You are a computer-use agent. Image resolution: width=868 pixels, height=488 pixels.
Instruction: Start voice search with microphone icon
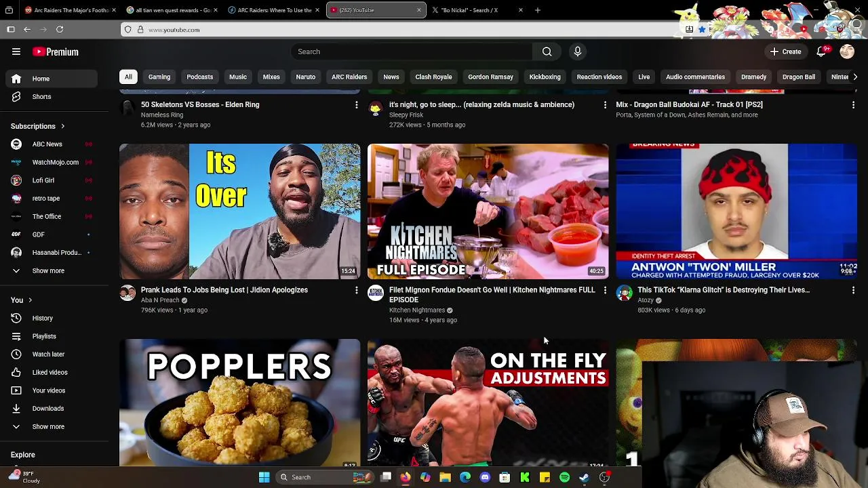coord(578,52)
